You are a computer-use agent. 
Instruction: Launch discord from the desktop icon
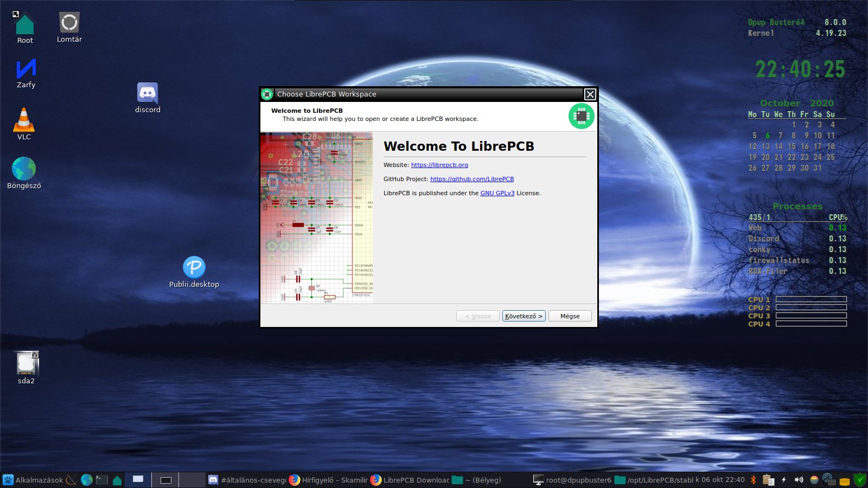coord(148,98)
